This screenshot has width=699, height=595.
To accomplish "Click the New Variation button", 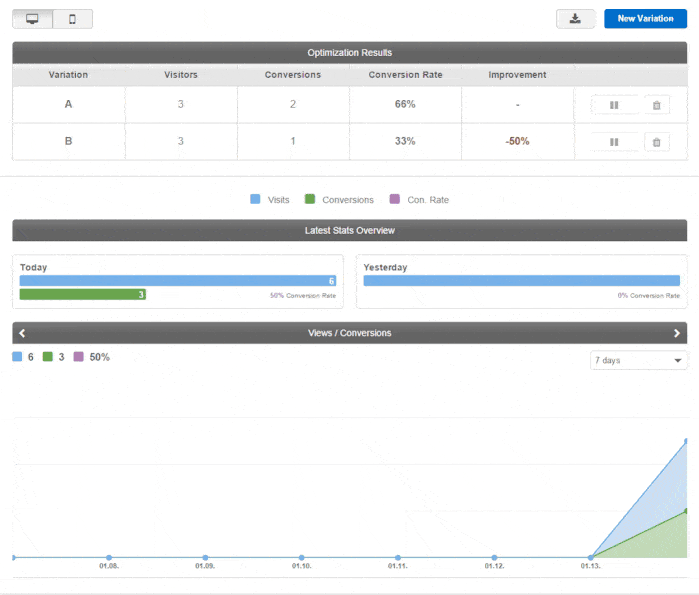I will coord(645,19).
